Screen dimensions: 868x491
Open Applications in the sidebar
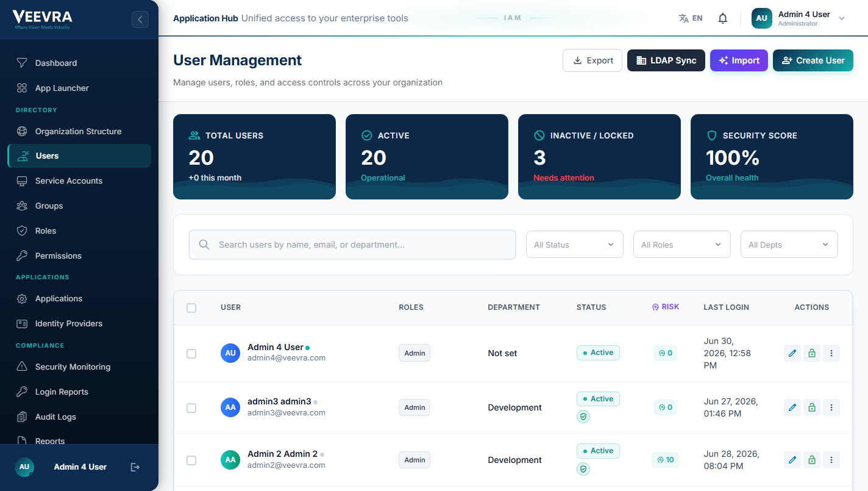[79, 298]
